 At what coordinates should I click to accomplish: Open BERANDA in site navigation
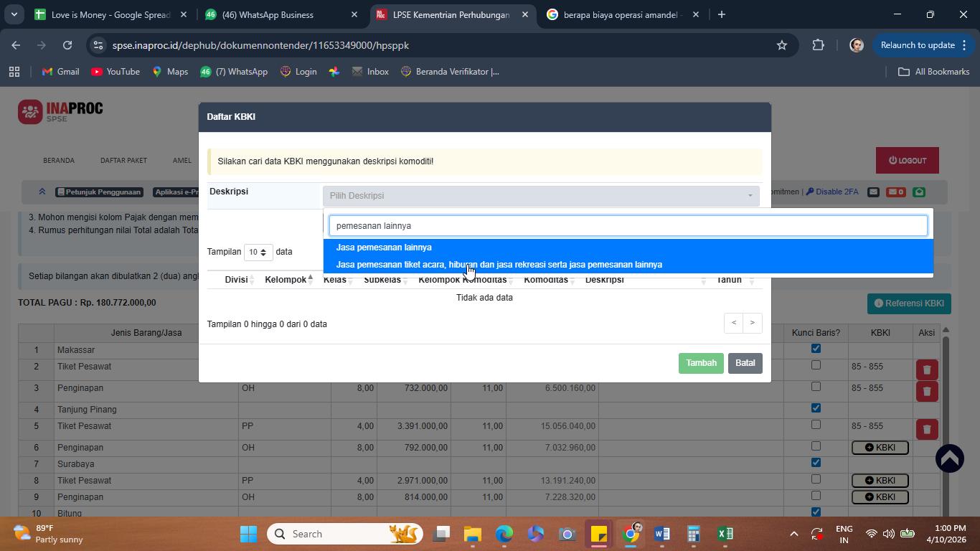(59, 161)
